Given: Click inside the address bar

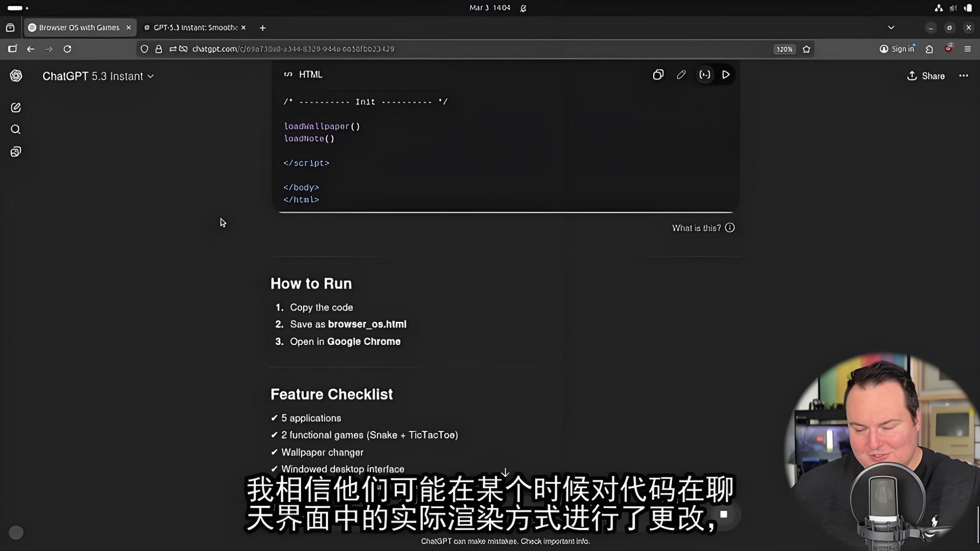Looking at the screenshot, I should point(377,48).
